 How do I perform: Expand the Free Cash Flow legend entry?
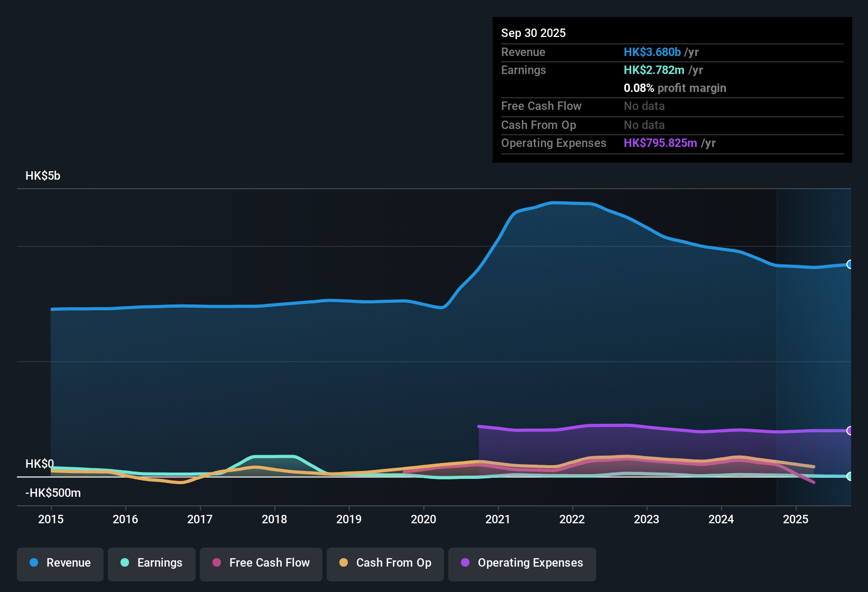tap(261, 563)
